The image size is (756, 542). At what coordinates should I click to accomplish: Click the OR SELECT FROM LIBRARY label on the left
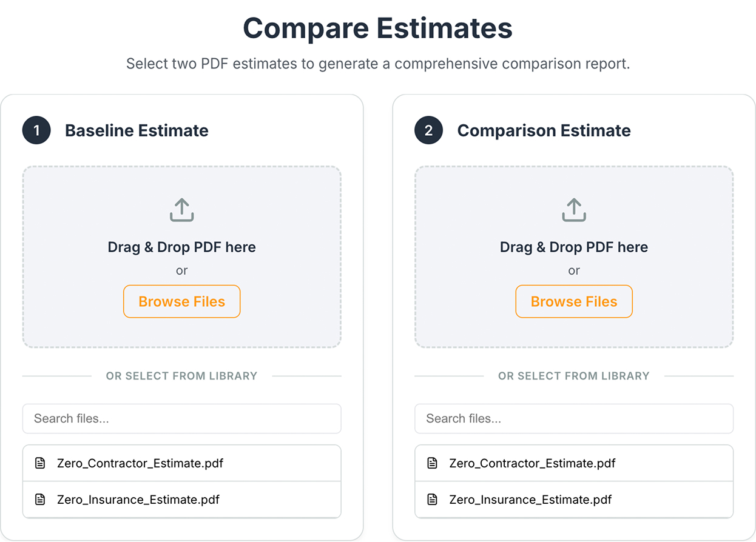(181, 376)
